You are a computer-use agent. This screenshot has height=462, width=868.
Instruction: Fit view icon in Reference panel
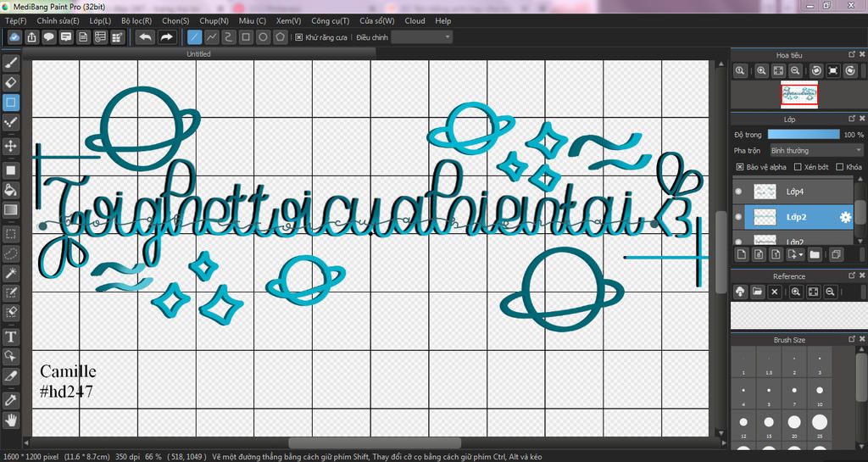click(812, 292)
